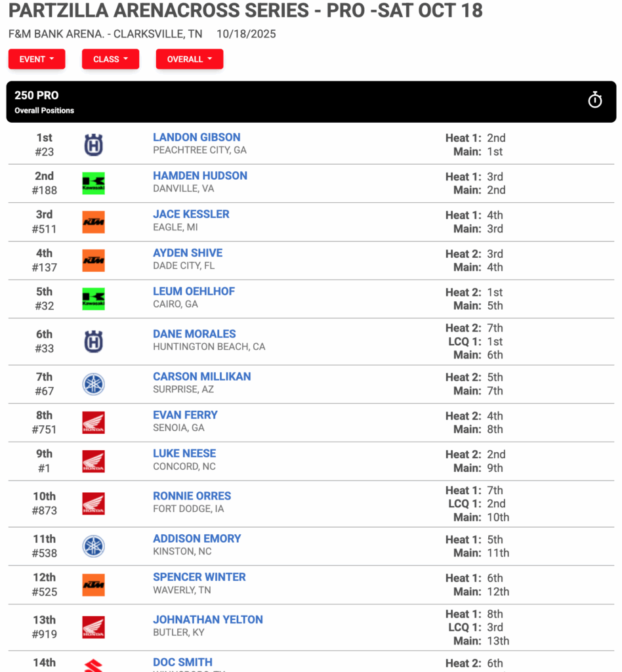Open Landon Gibson's rider page
Image resolution: width=622 pixels, height=672 pixels.
pyautogui.click(x=197, y=137)
